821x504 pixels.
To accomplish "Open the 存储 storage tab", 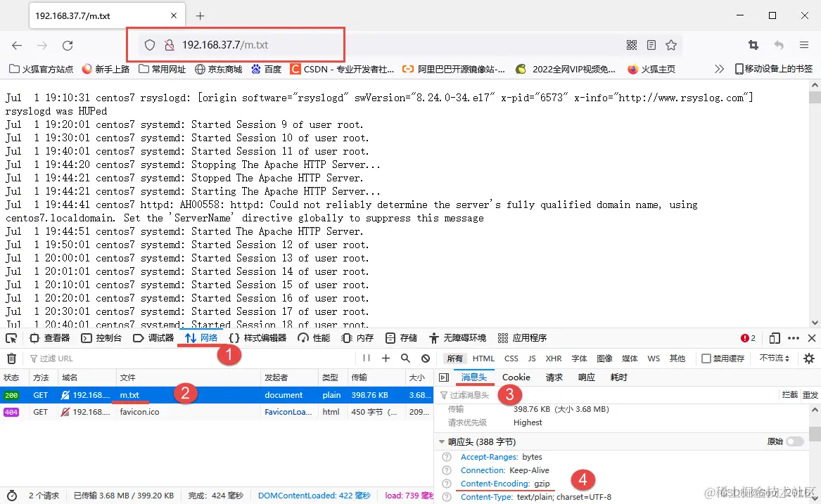I will pyautogui.click(x=401, y=338).
